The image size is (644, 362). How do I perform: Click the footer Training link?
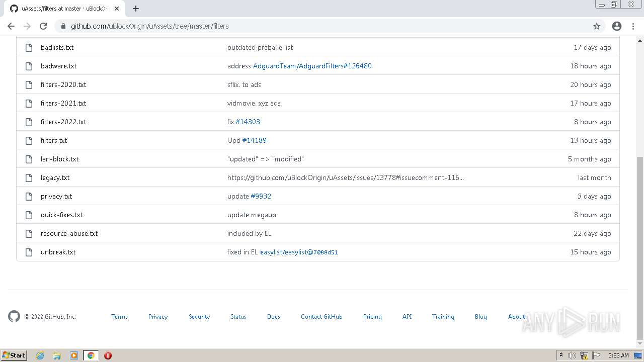tap(443, 316)
